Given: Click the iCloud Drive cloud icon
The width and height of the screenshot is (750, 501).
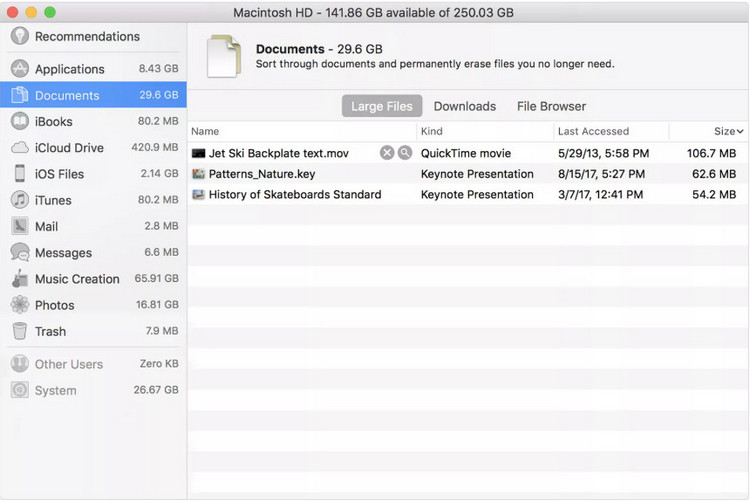Looking at the screenshot, I should [20, 147].
